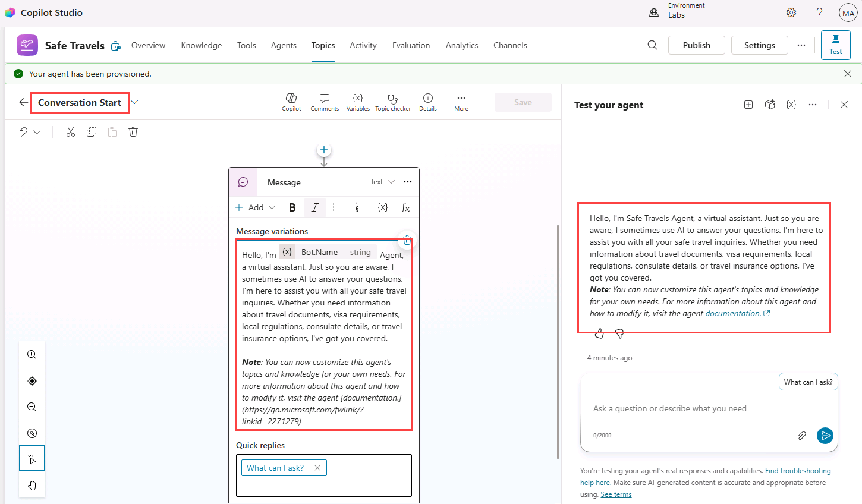862x504 pixels.
Task: Go back using the left arrow
Action: tap(23, 102)
